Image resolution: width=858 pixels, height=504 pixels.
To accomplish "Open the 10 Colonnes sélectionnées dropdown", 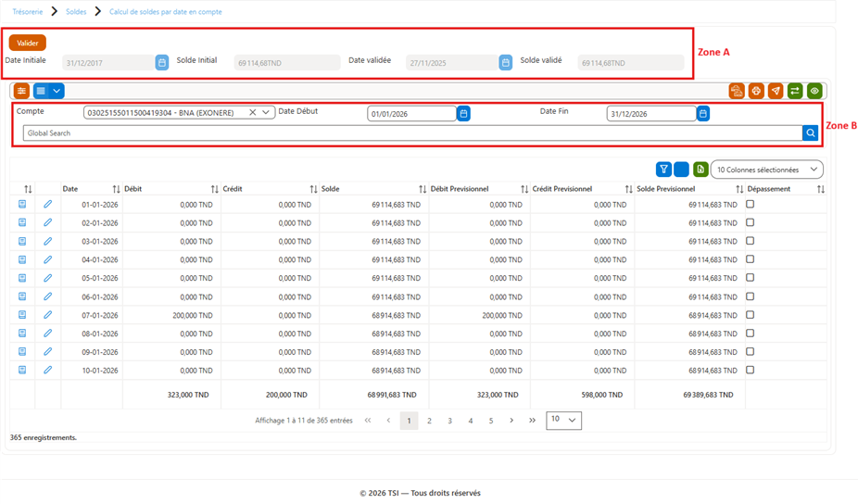I will point(766,170).
